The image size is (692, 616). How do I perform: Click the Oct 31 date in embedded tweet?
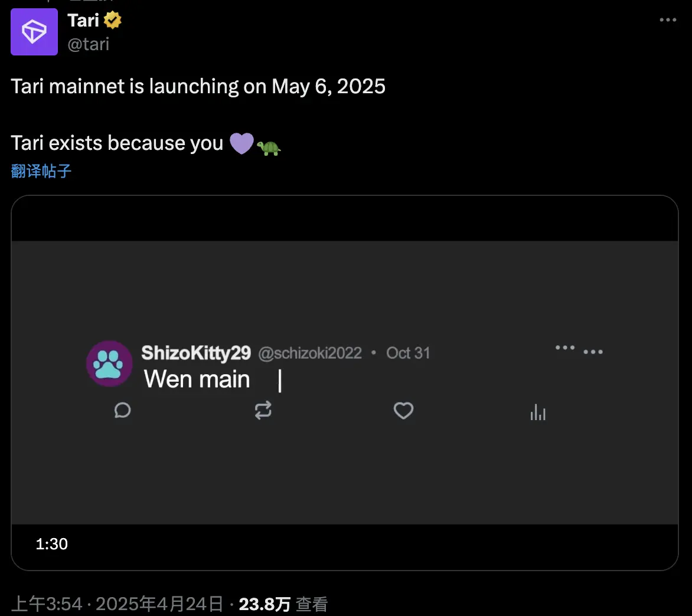coord(408,353)
